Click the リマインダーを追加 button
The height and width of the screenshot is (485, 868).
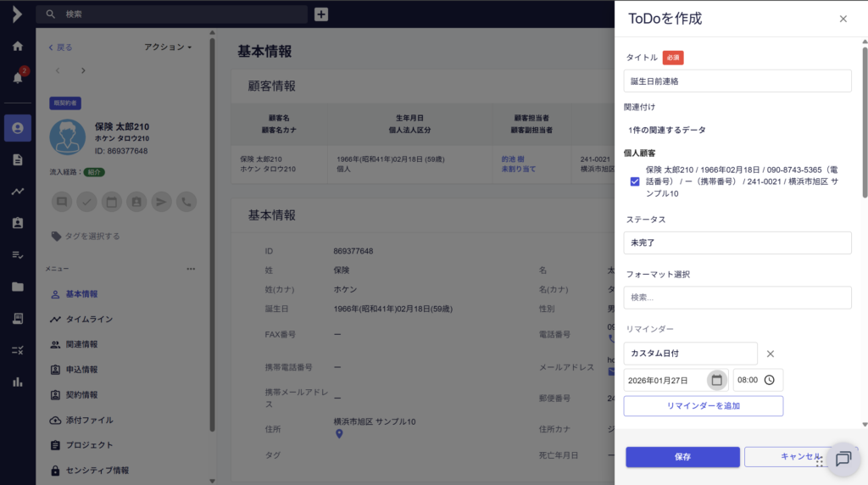coord(703,406)
